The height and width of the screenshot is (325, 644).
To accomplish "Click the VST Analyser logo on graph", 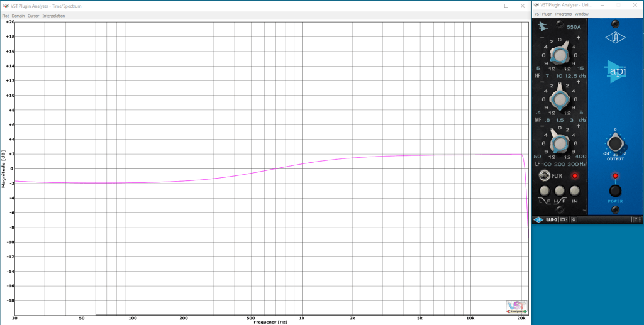I will tap(516, 307).
